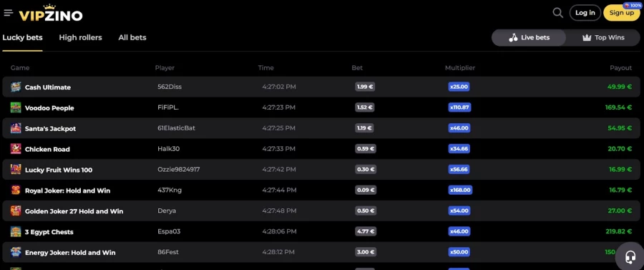Open Golden Joker 27 Hold and Win
644x270 pixels.
click(74, 211)
